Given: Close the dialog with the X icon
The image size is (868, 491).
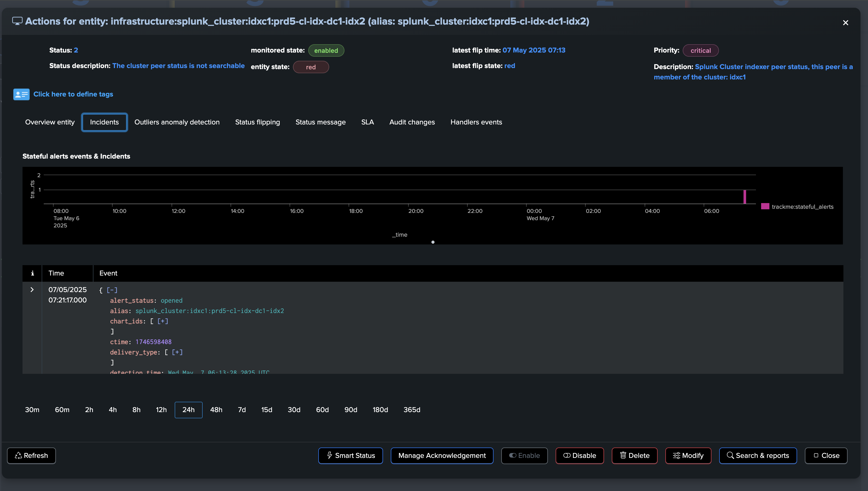Looking at the screenshot, I should [845, 23].
